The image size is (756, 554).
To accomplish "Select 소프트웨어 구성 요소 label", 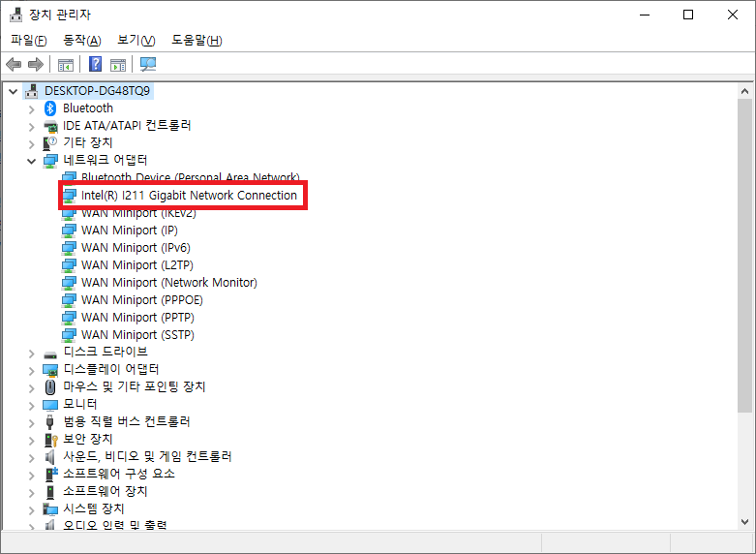I will coord(119,474).
